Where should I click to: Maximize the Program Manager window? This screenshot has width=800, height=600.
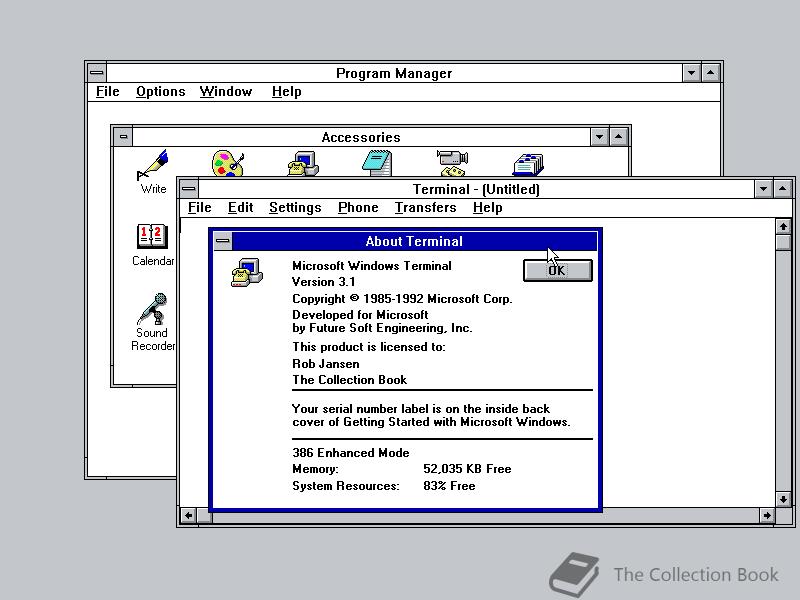pos(710,73)
